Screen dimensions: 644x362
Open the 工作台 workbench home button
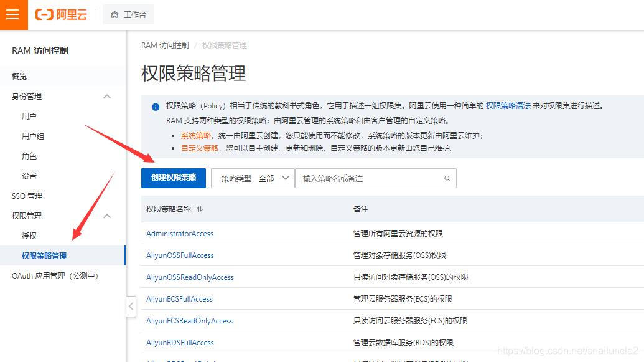tap(129, 15)
